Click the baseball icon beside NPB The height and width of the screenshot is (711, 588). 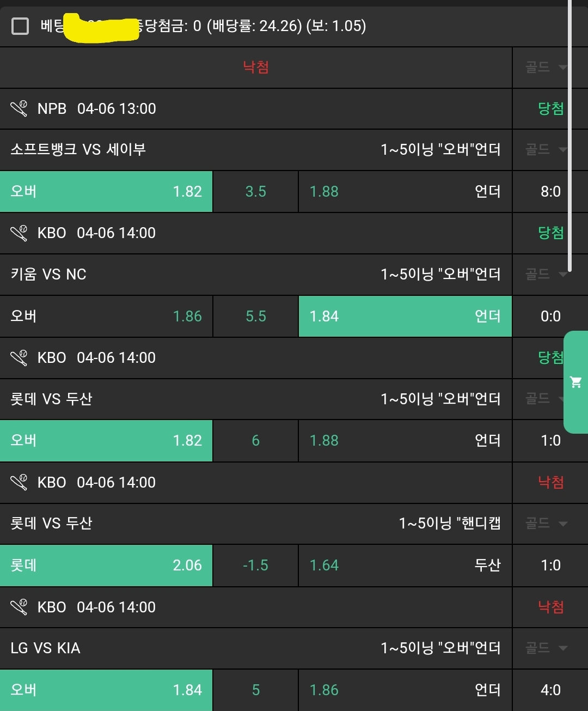19,108
